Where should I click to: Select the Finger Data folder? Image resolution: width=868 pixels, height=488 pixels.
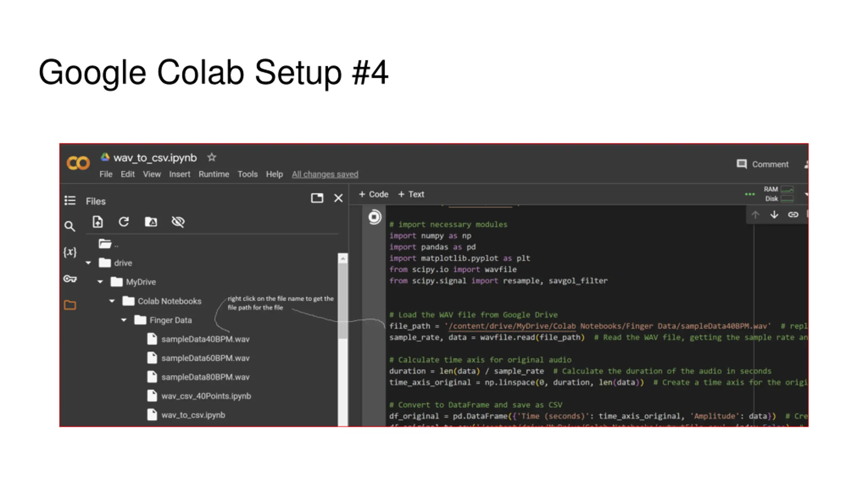[163, 320]
